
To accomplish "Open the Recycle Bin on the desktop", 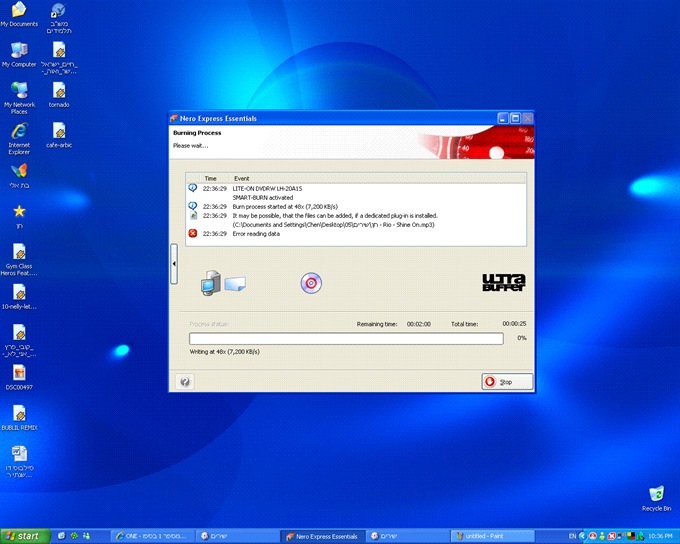I will click(656, 494).
